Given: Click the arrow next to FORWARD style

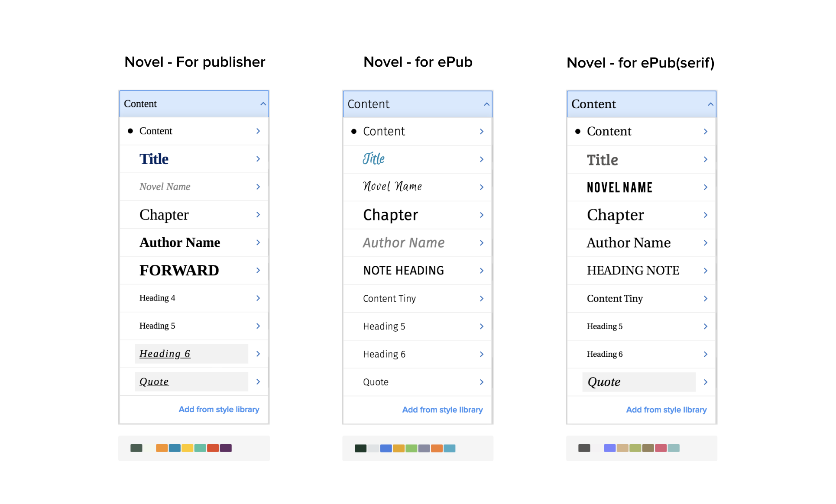Looking at the screenshot, I should click(258, 270).
